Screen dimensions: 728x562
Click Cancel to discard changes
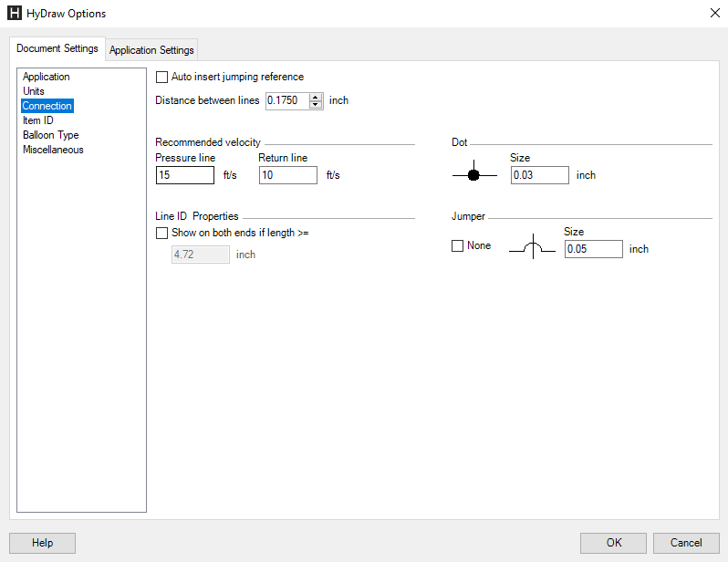(x=686, y=543)
